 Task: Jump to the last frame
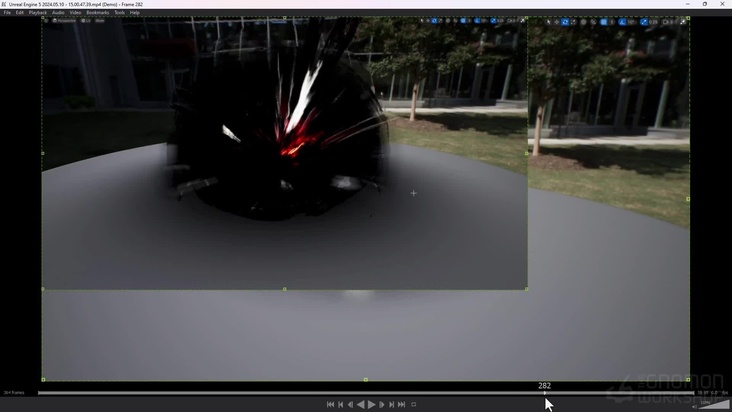(402, 404)
